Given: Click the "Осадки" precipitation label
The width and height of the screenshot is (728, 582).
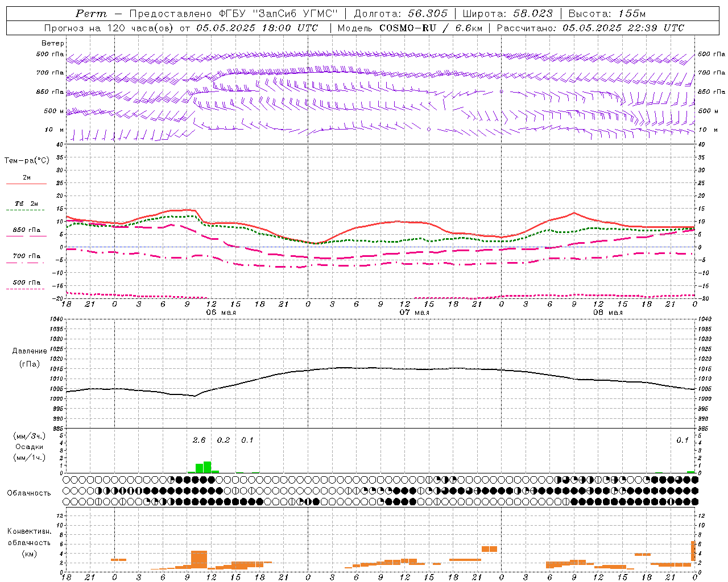Looking at the screenshot, I should pos(29,447).
